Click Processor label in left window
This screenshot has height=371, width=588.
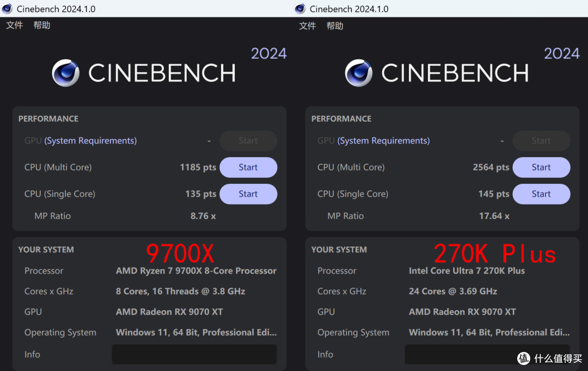(44, 270)
